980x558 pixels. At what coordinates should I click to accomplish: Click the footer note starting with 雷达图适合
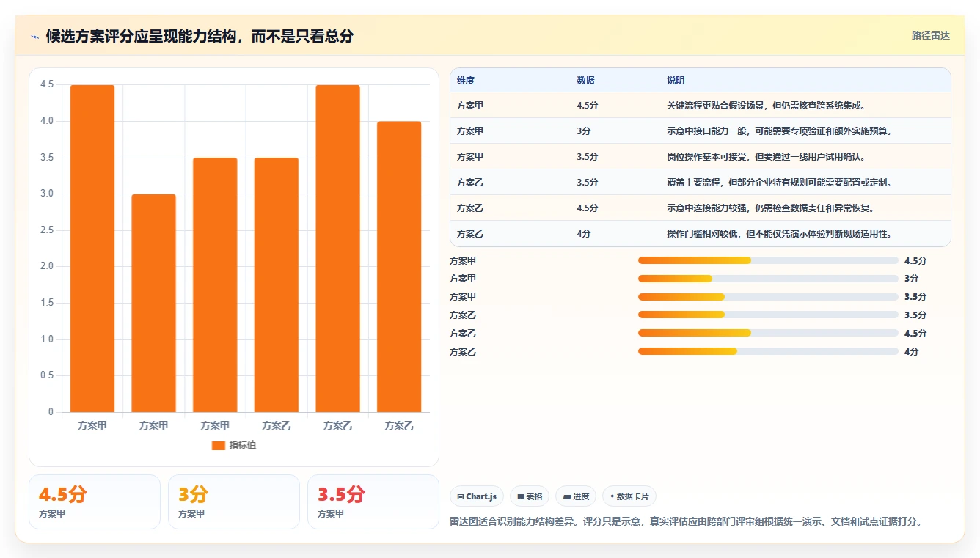pyautogui.click(x=685, y=521)
